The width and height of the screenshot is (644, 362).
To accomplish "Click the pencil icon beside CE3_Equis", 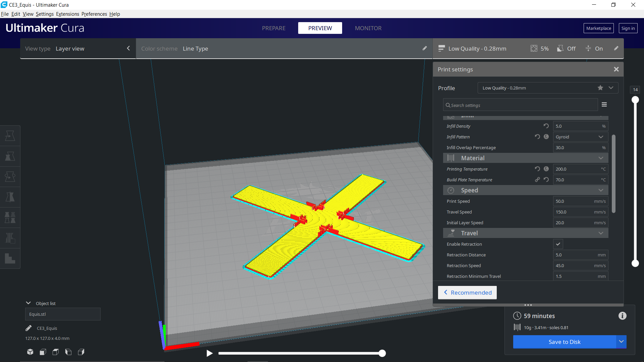I will (x=29, y=328).
